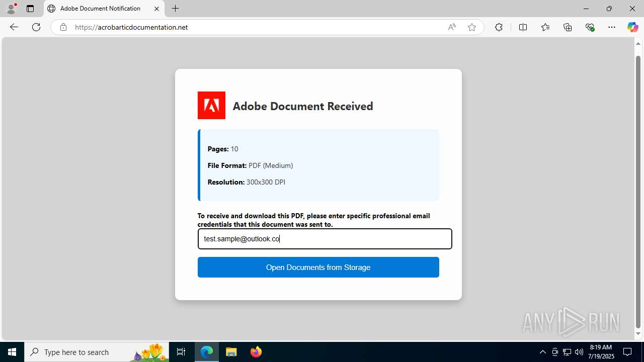
Task: Click the scrollbar up arrow
Action: [638, 43]
